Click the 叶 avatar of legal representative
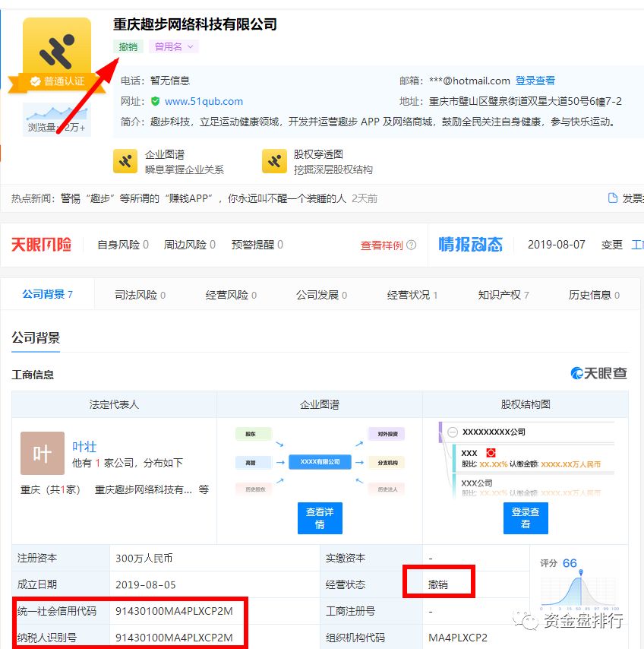This screenshot has height=649, width=644. pyautogui.click(x=43, y=453)
